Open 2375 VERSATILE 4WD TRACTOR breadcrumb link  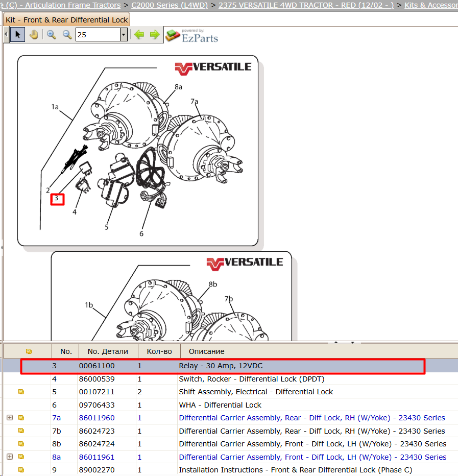tap(306, 5)
